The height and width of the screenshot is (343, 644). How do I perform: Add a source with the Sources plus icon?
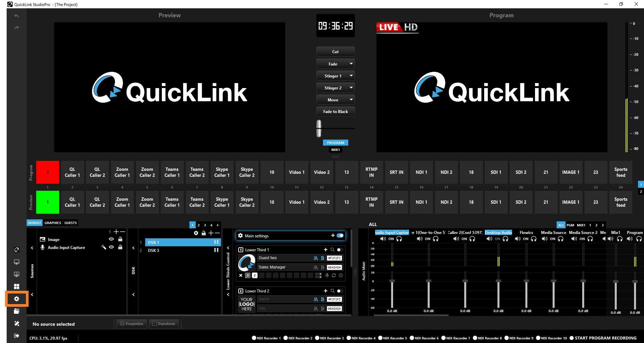pyautogui.click(x=116, y=232)
